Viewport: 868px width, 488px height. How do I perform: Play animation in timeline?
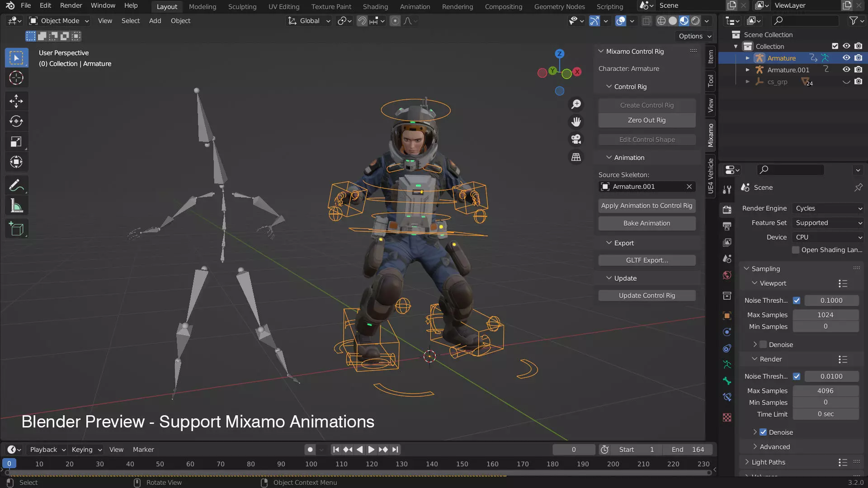click(371, 450)
